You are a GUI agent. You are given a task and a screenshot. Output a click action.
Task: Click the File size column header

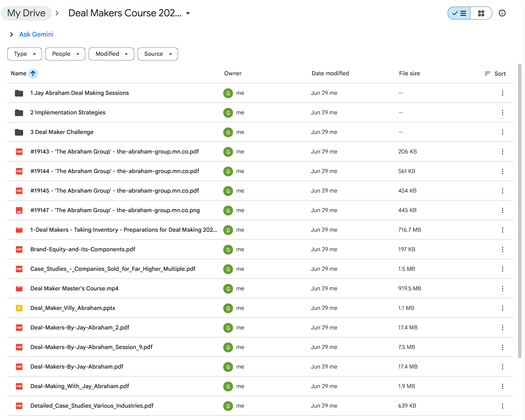click(410, 73)
